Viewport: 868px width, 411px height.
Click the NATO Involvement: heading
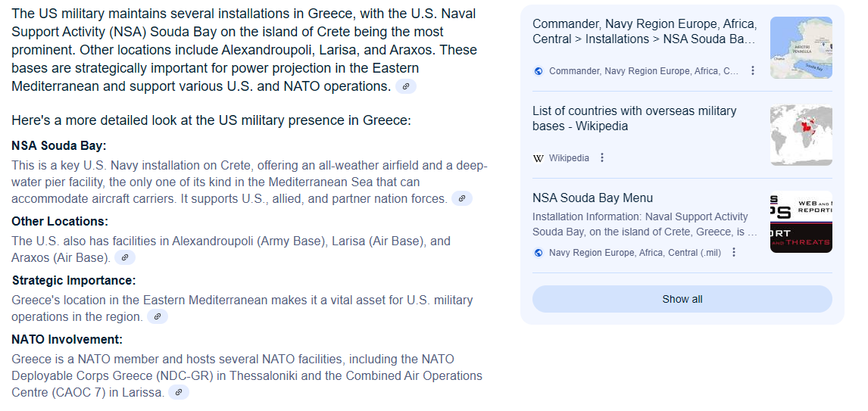click(x=67, y=340)
